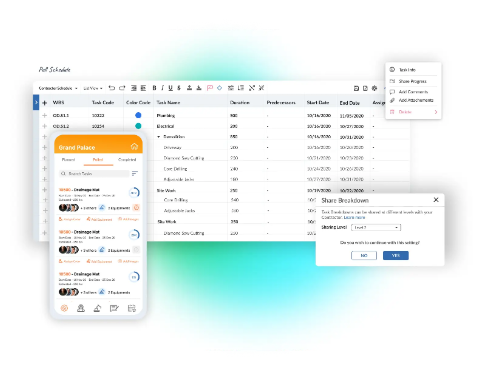Select Share Progress in the context menu

(412, 81)
